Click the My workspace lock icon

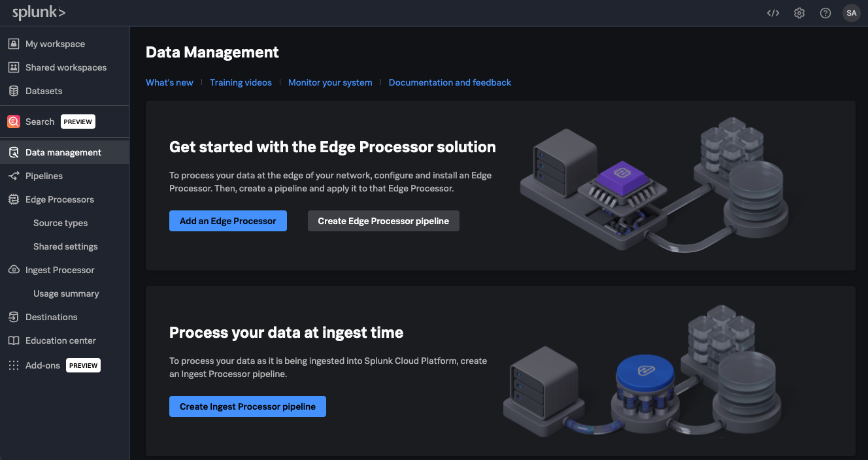point(14,44)
